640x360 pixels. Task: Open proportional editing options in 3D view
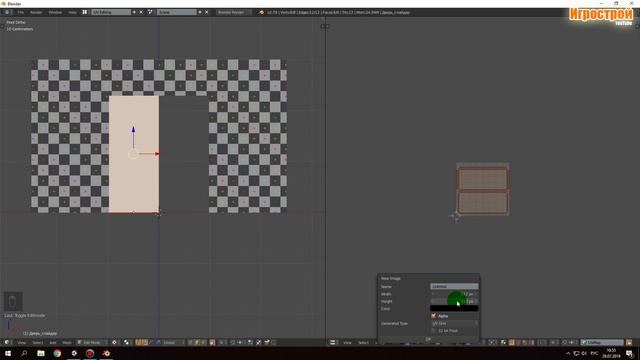(223, 342)
